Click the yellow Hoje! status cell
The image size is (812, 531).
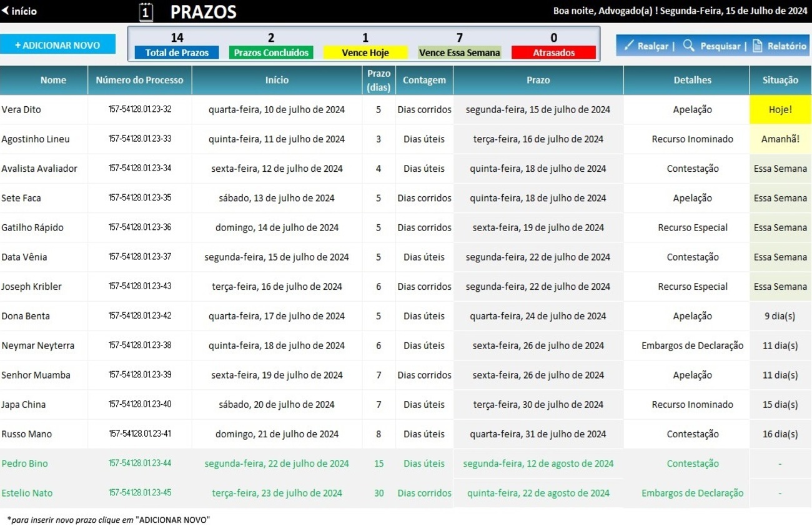coord(780,109)
